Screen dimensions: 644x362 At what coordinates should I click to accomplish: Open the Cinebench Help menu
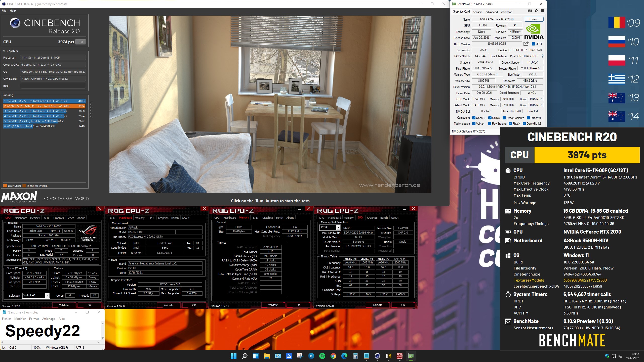tap(13, 11)
